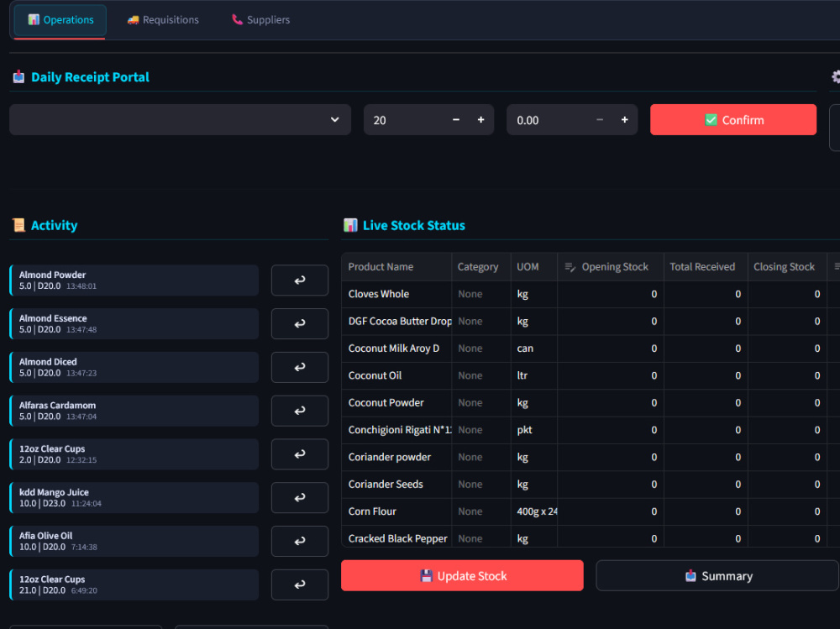Image resolution: width=840 pixels, height=629 pixels.
Task: Edit Opening Stock for Coconut Oil
Action: click(x=610, y=375)
